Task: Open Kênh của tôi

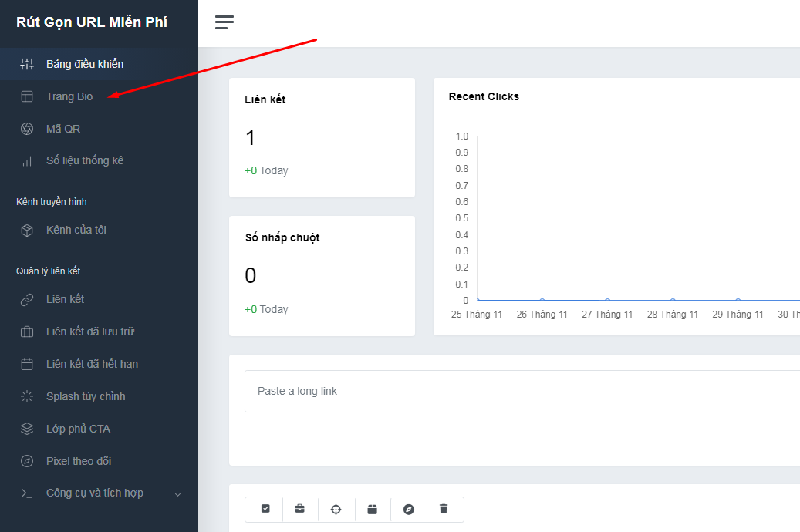Action: [x=76, y=230]
